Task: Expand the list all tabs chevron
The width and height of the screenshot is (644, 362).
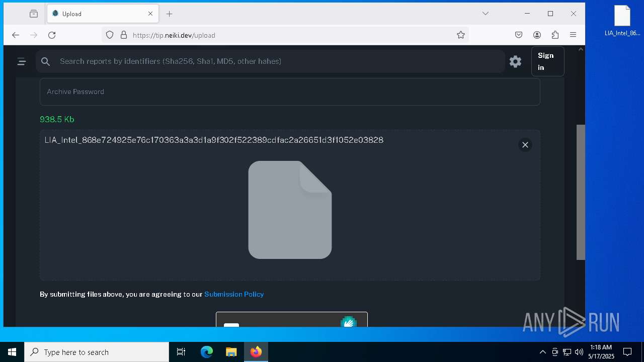Action: pyautogui.click(x=486, y=14)
